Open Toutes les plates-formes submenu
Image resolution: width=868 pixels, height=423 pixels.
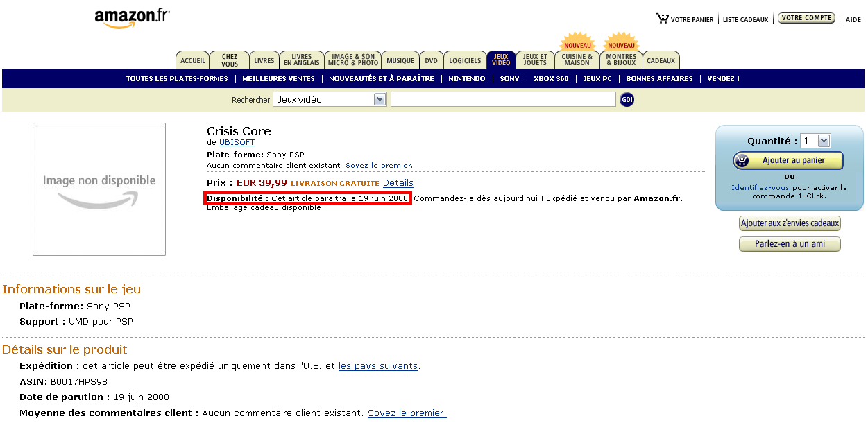177,79
